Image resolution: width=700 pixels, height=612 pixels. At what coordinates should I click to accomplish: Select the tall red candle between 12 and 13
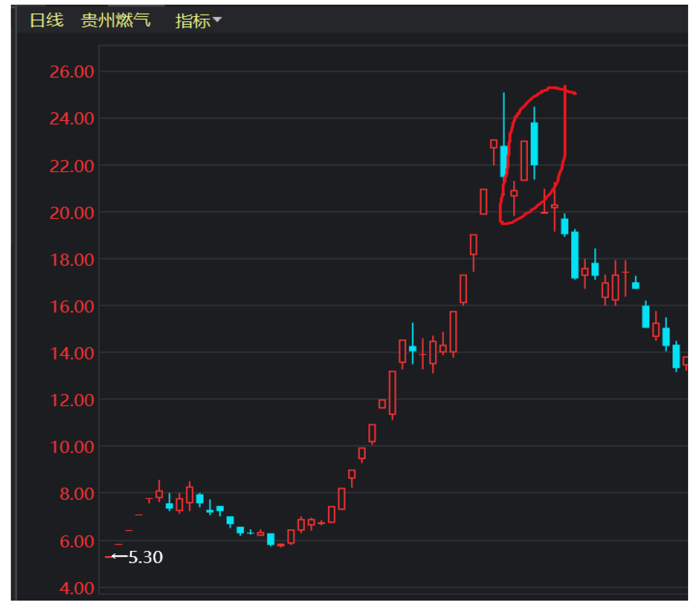(x=392, y=393)
